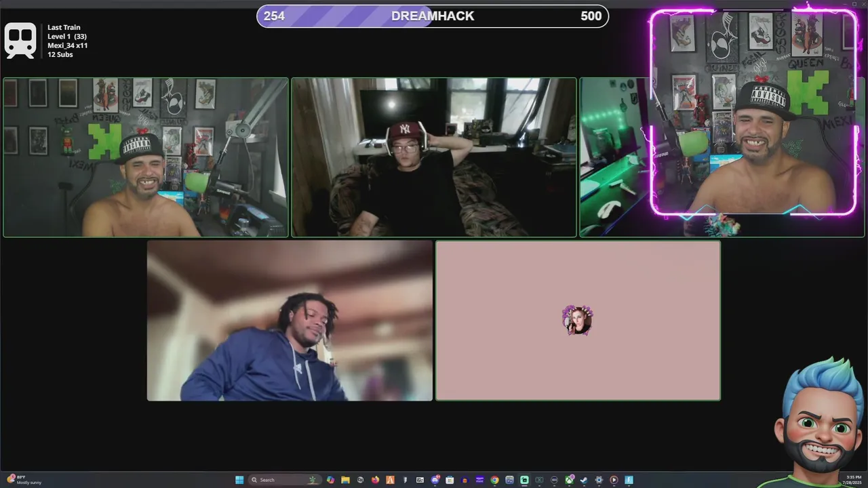Launch Google Chrome from the taskbar
The image size is (868, 488).
494,480
